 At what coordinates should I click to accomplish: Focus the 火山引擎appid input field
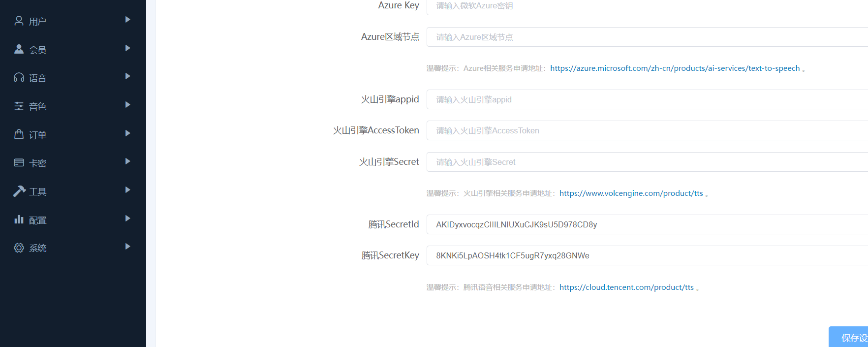click(647, 99)
